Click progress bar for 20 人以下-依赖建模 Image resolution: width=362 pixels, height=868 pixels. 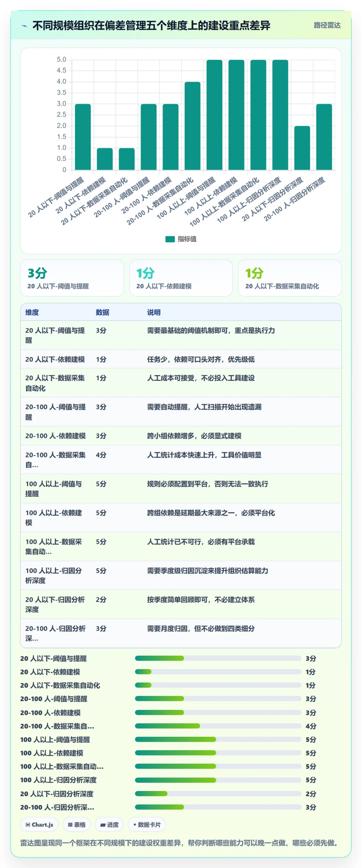218,672
